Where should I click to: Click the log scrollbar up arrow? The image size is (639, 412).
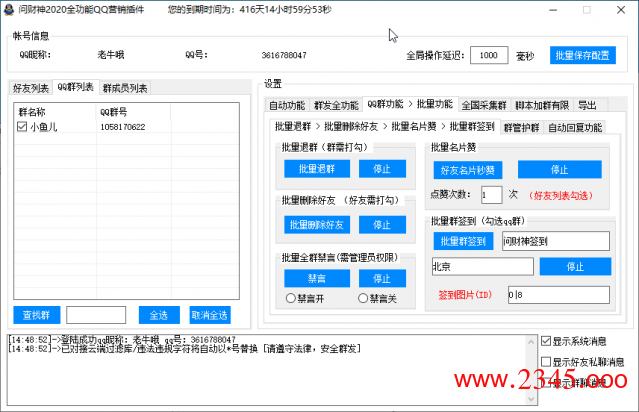tap(531, 342)
